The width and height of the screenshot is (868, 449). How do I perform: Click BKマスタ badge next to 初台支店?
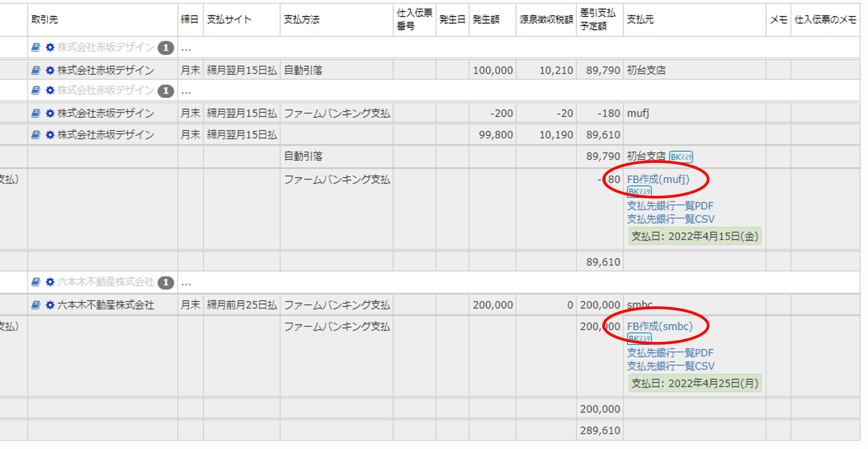681,157
